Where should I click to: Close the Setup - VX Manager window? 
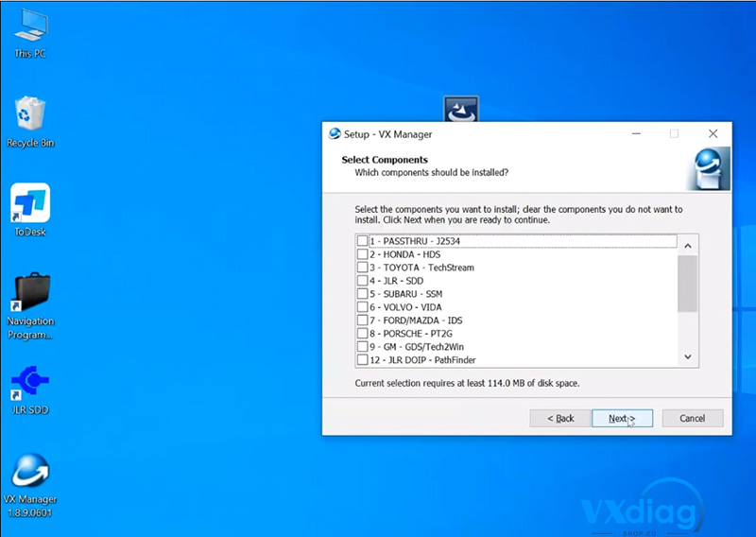[x=713, y=133]
